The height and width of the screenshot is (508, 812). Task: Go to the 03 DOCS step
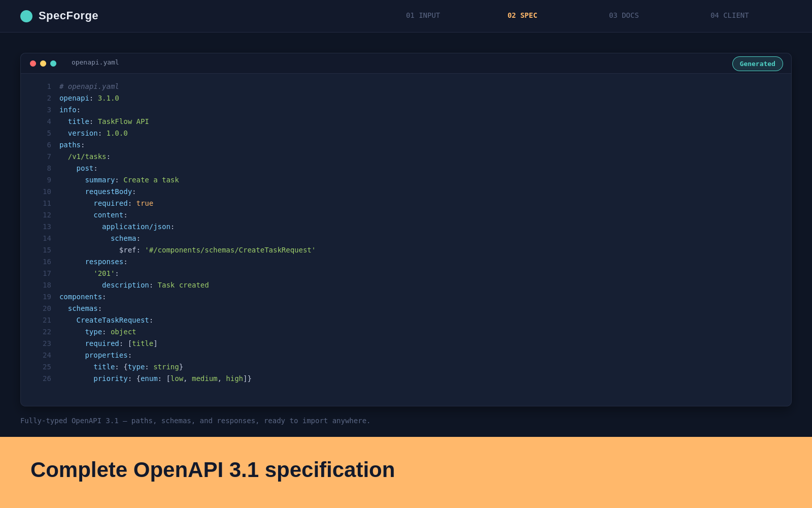(624, 15)
